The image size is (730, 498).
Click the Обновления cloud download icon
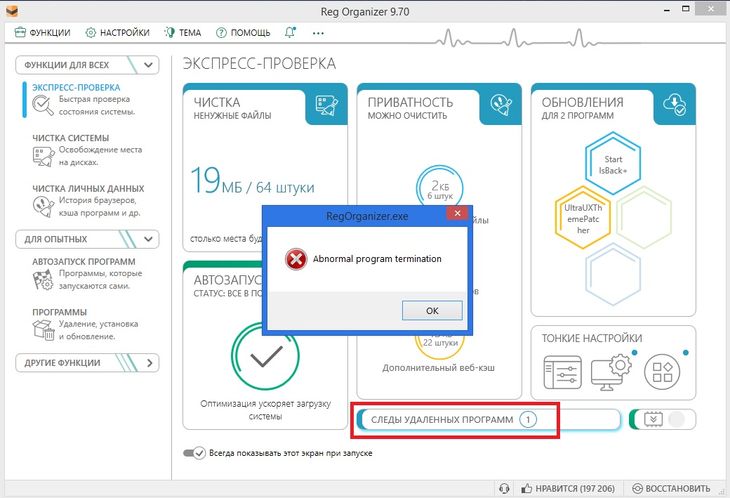(675, 105)
